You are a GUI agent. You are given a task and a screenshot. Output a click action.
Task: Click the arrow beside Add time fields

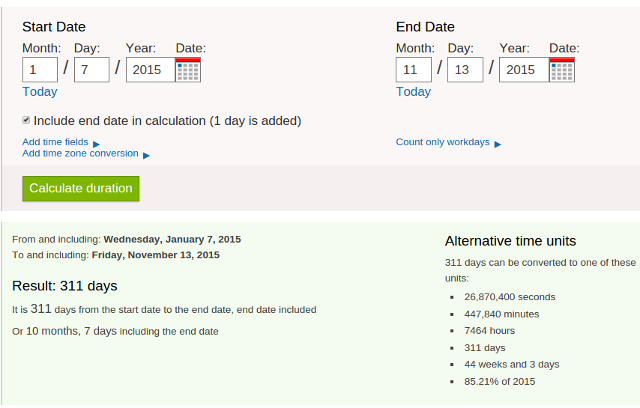pos(96,144)
